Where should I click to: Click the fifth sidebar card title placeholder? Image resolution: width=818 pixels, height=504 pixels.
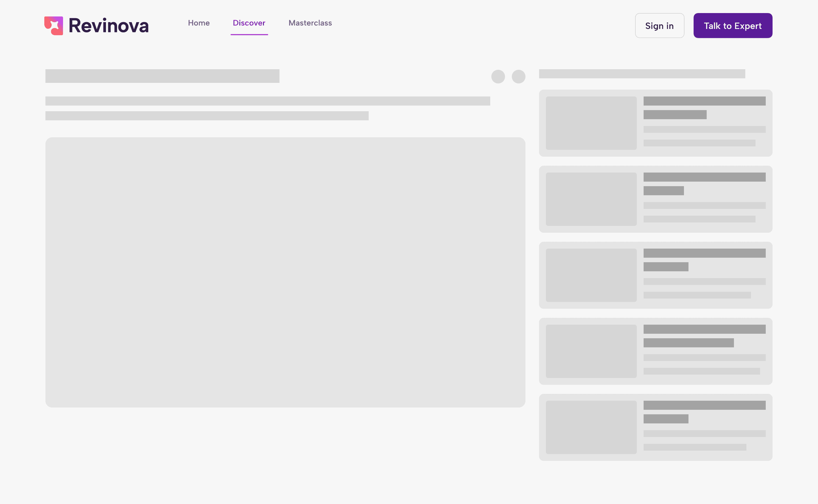point(704,405)
